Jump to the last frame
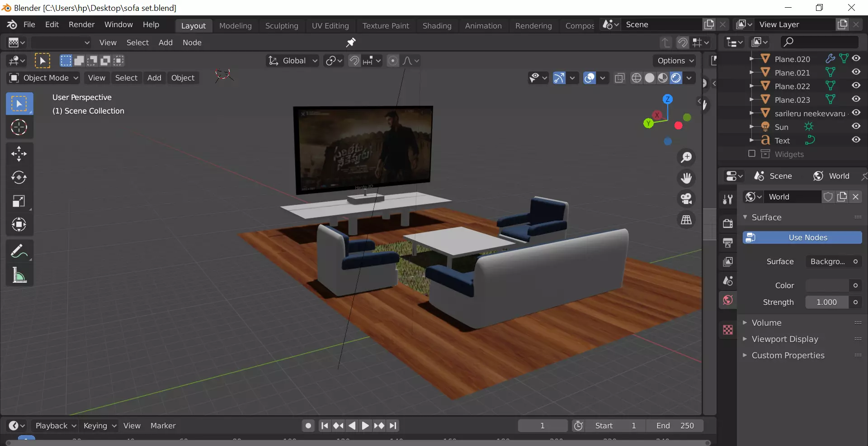This screenshot has height=446, width=868. point(393,426)
